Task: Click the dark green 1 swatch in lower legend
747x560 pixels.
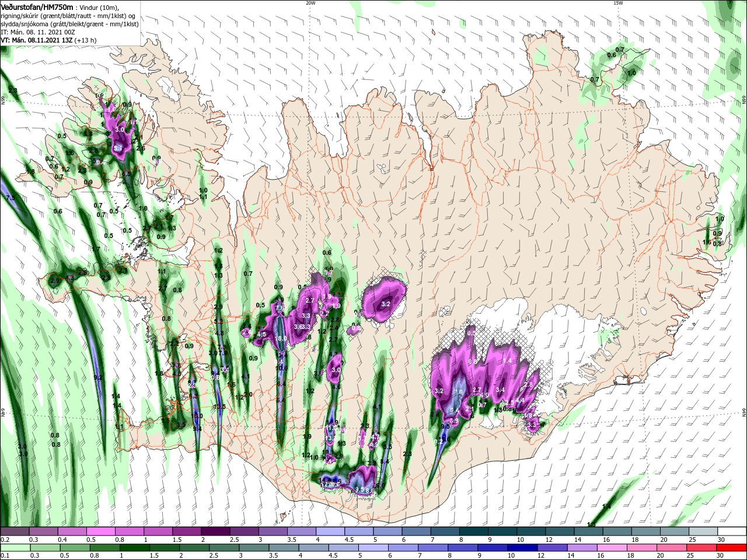Action: pos(134,547)
